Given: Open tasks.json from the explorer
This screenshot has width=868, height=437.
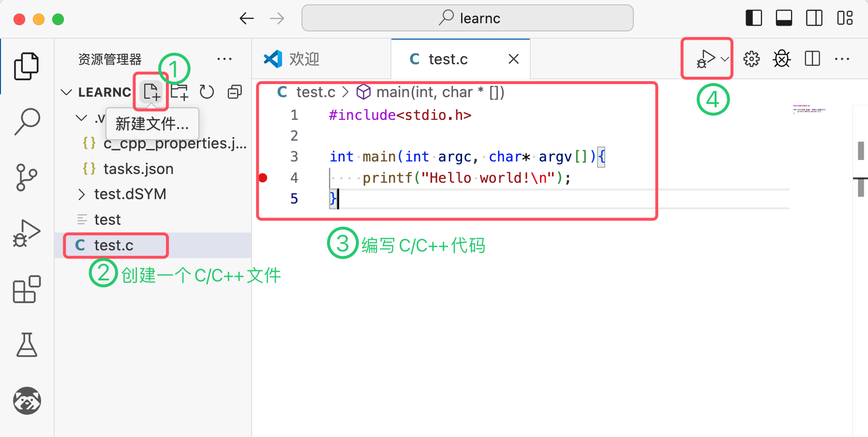Looking at the screenshot, I should point(138,169).
